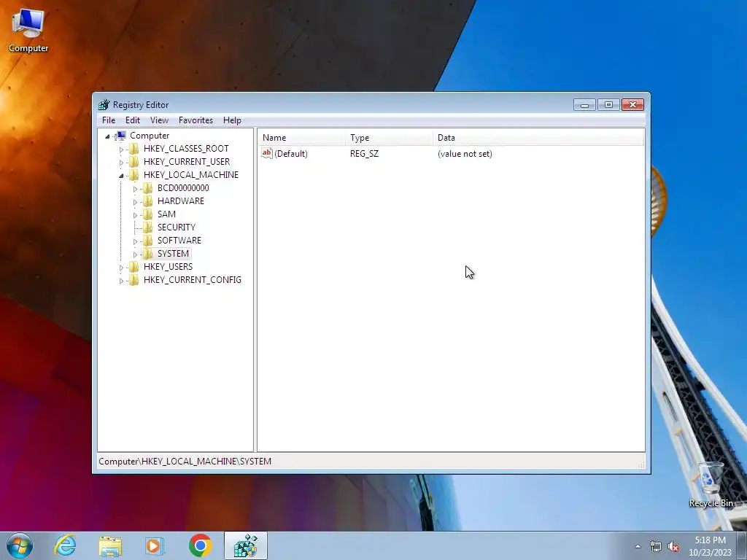Image resolution: width=747 pixels, height=560 pixels.
Task: Click HKEY_CURRENT_USER folder icon
Action: click(134, 162)
